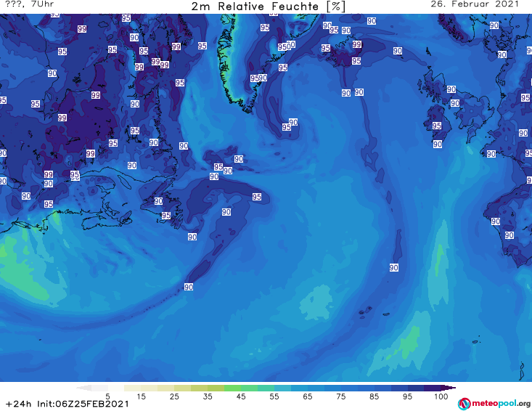532x411 pixels.
Task: Click the '+24h' forecast offset text
Action: tap(19, 404)
